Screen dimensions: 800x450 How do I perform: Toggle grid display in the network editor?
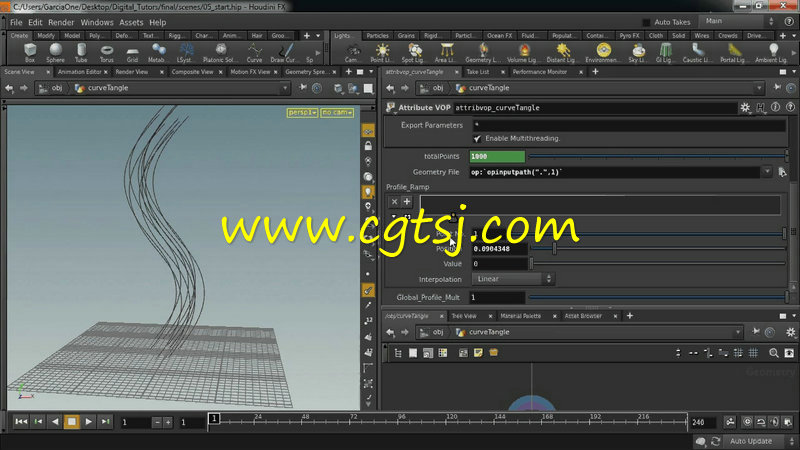753,353
